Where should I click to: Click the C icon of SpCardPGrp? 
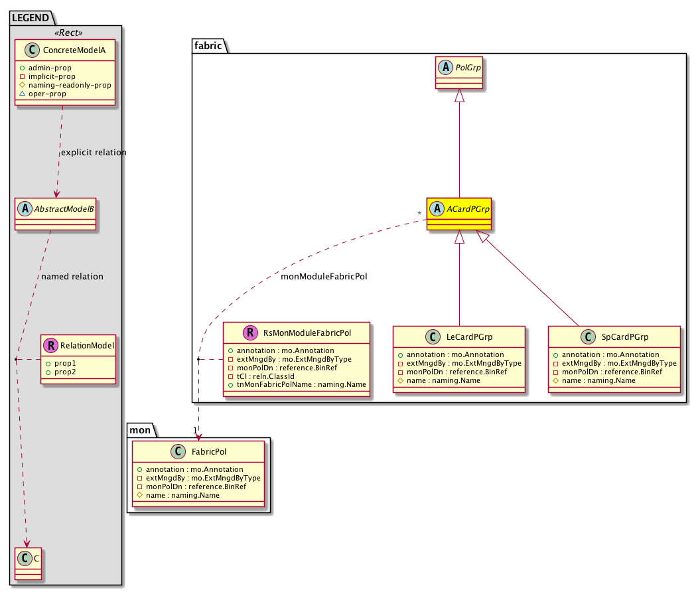[x=587, y=337]
